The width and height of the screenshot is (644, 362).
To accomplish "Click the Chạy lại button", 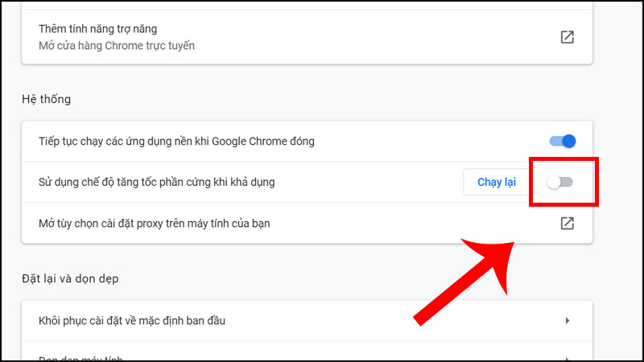I will pos(496,183).
